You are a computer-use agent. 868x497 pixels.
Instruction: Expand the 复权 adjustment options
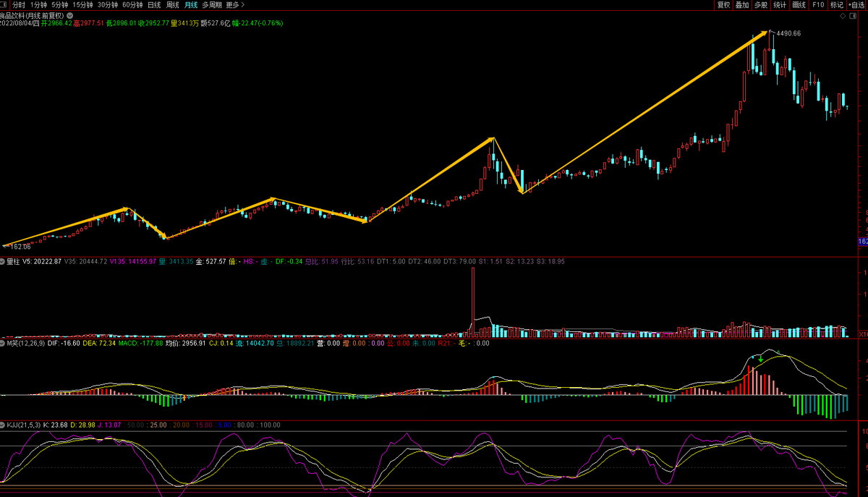click(x=723, y=5)
